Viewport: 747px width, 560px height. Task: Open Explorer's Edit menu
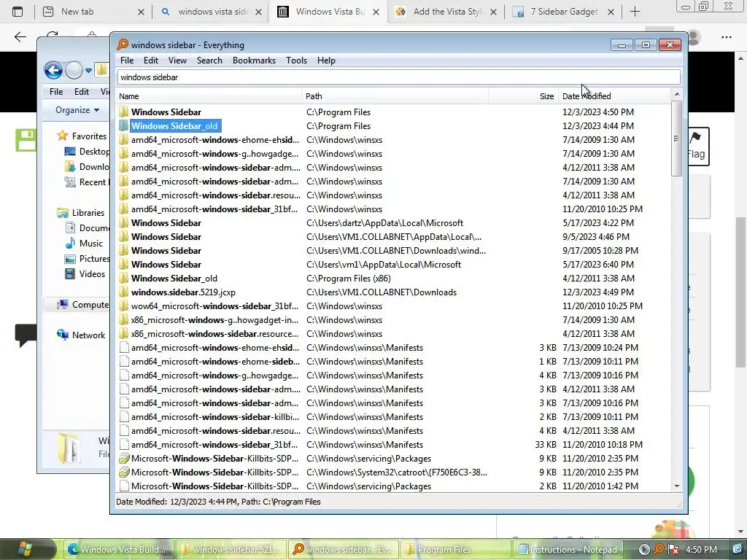[82, 91]
